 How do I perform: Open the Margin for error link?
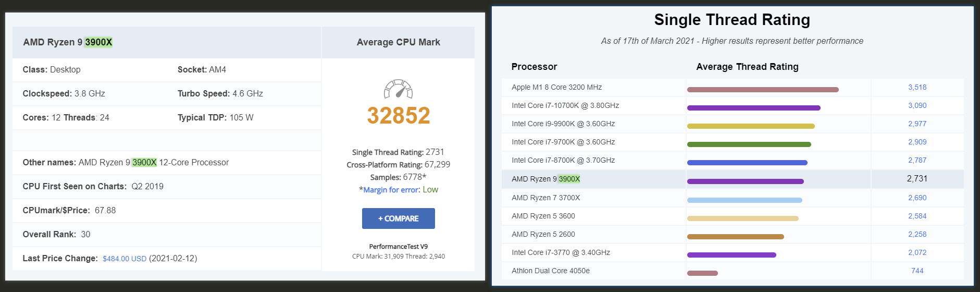pyautogui.click(x=391, y=190)
